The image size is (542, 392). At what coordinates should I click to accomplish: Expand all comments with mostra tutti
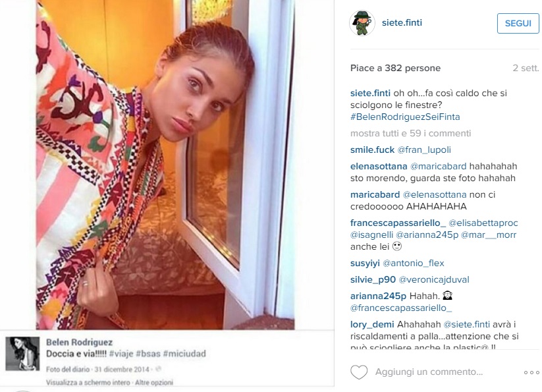(411, 134)
